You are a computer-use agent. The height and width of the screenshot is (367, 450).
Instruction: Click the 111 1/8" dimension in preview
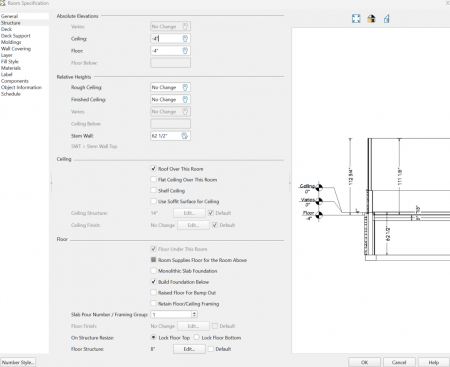[400, 177]
